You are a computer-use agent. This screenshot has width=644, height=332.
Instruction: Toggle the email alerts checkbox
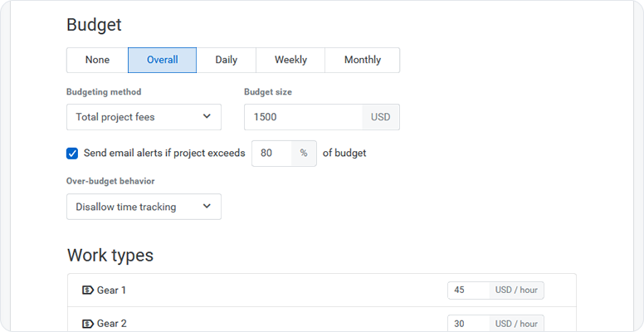[72, 154]
